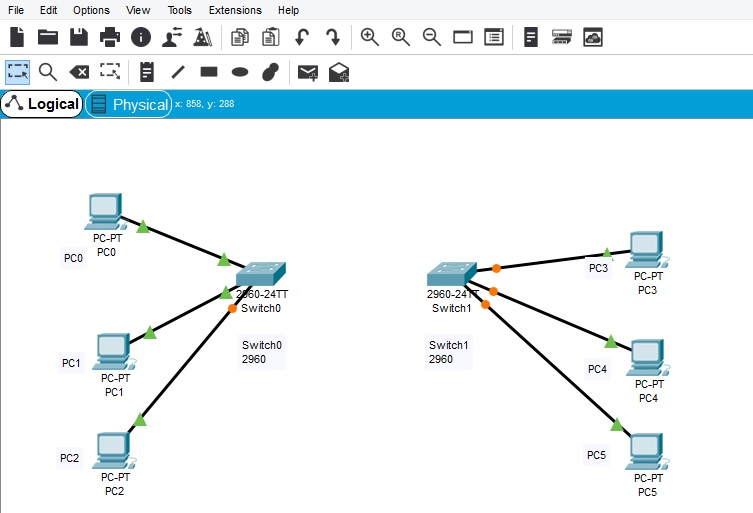Zoom in on the workspace
The height and width of the screenshot is (513, 753).
369,37
